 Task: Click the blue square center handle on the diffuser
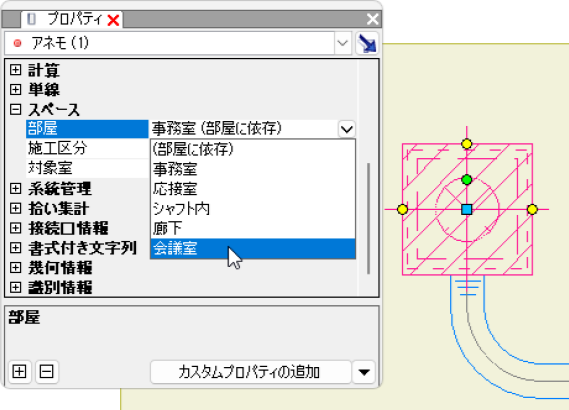coord(467,209)
